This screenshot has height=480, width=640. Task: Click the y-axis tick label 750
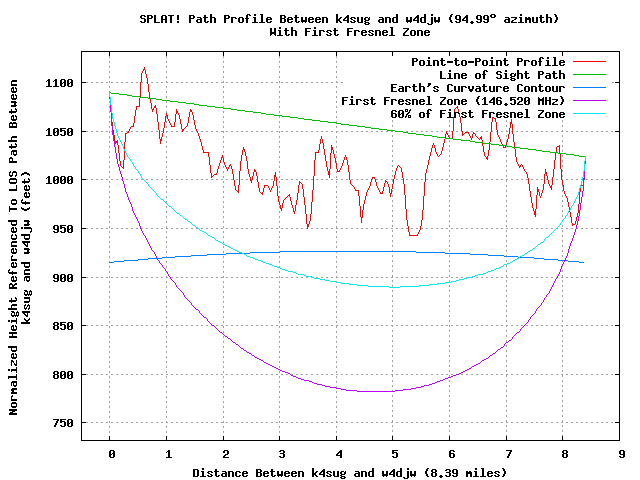(63, 423)
